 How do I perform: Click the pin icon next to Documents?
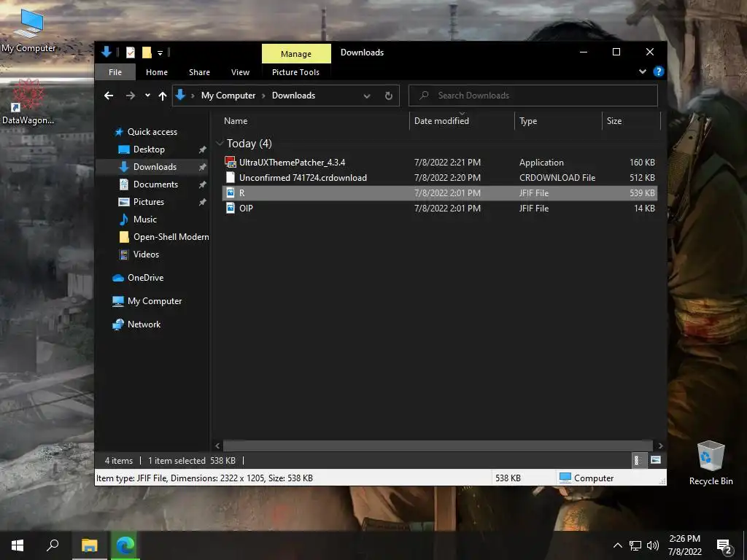click(203, 184)
